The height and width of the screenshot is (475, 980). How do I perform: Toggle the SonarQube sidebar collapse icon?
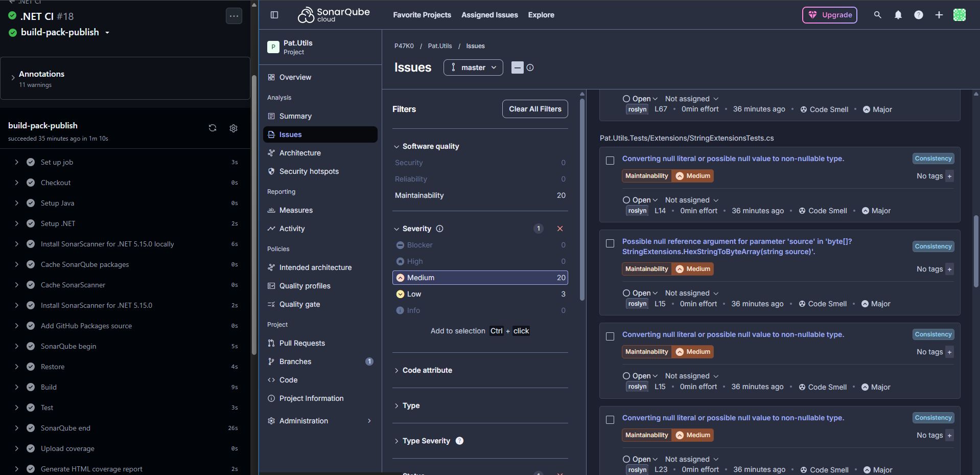[274, 15]
